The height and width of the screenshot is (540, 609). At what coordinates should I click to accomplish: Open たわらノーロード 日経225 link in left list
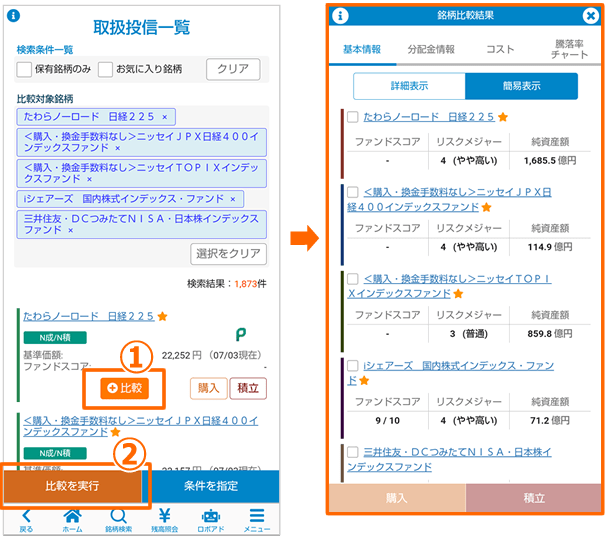(x=89, y=316)
